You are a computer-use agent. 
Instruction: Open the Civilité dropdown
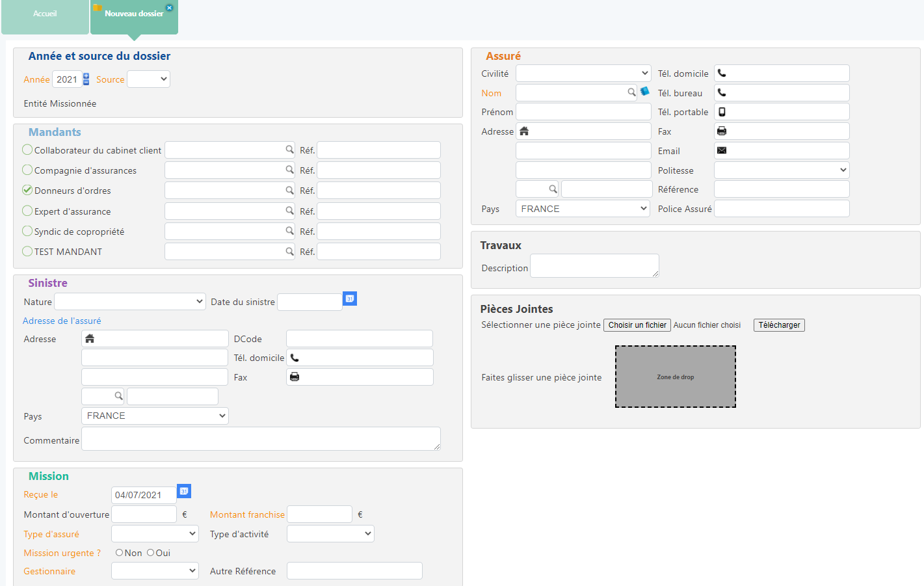(x=583, y=73)
